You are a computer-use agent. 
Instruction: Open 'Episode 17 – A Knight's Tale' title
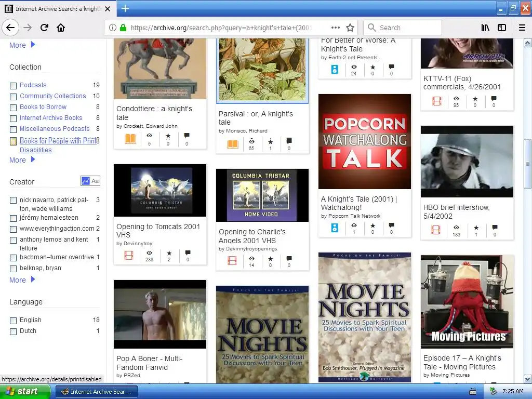(462, 362)
